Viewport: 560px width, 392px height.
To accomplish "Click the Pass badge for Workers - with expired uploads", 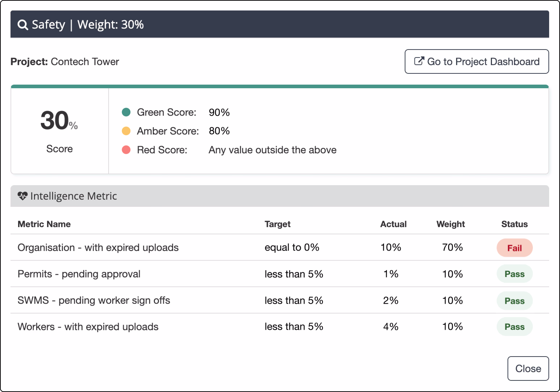I will click(514, 327).
